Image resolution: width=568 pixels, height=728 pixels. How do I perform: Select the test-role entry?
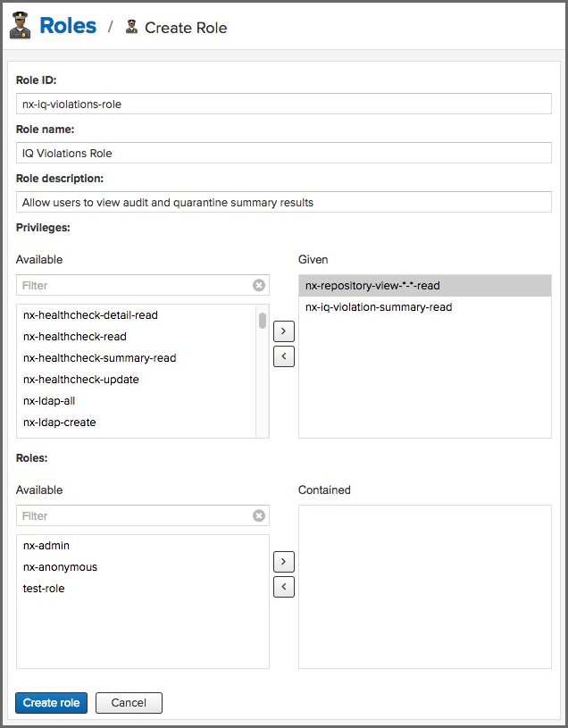46,589
